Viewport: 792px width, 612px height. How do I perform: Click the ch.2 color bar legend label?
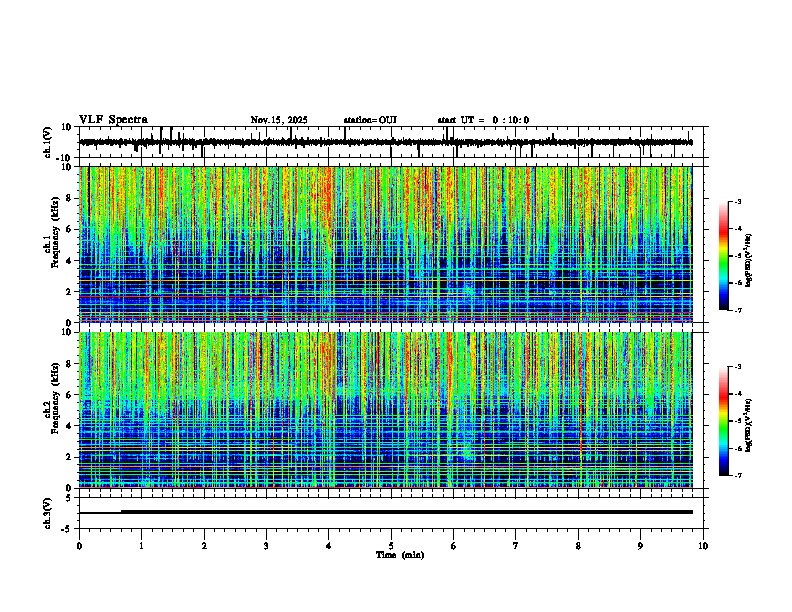[x=749, y=425]
